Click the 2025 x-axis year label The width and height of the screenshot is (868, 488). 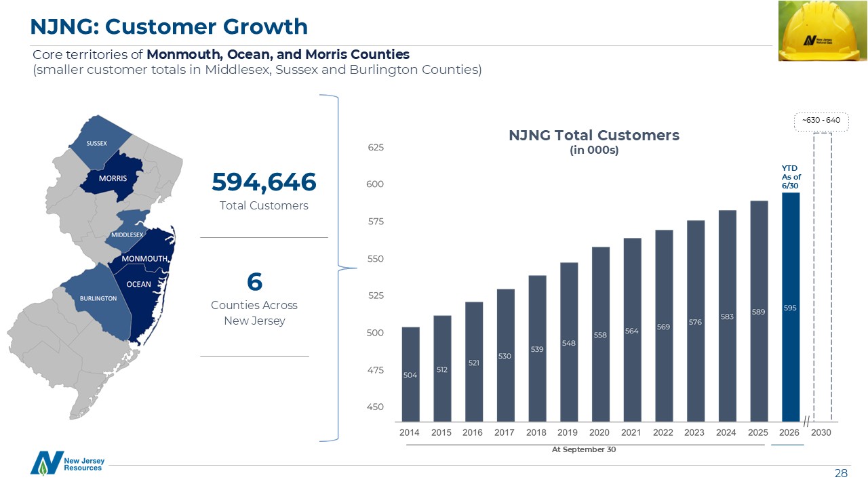[x=758, y=432]
